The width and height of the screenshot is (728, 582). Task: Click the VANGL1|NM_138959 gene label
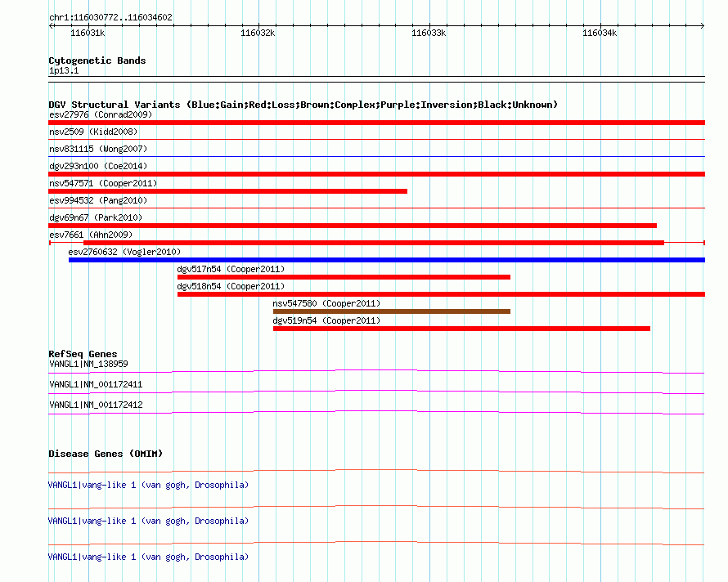coord(88,364)
